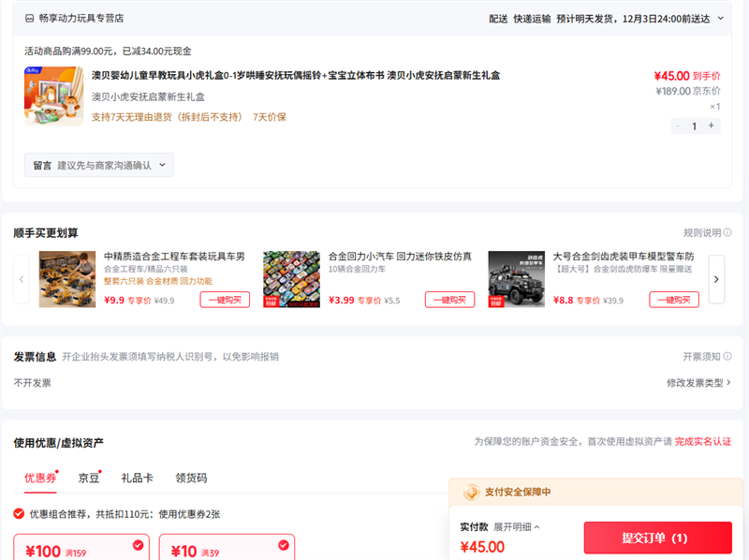Decrease quantity with the minus button
Screen dimensions: 749x560
point(678,125)
